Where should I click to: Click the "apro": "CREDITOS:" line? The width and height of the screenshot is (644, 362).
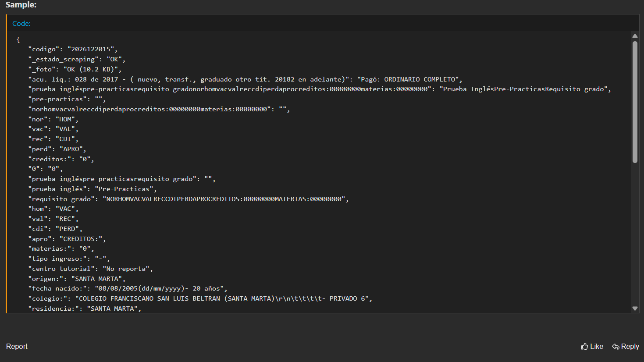67,239
